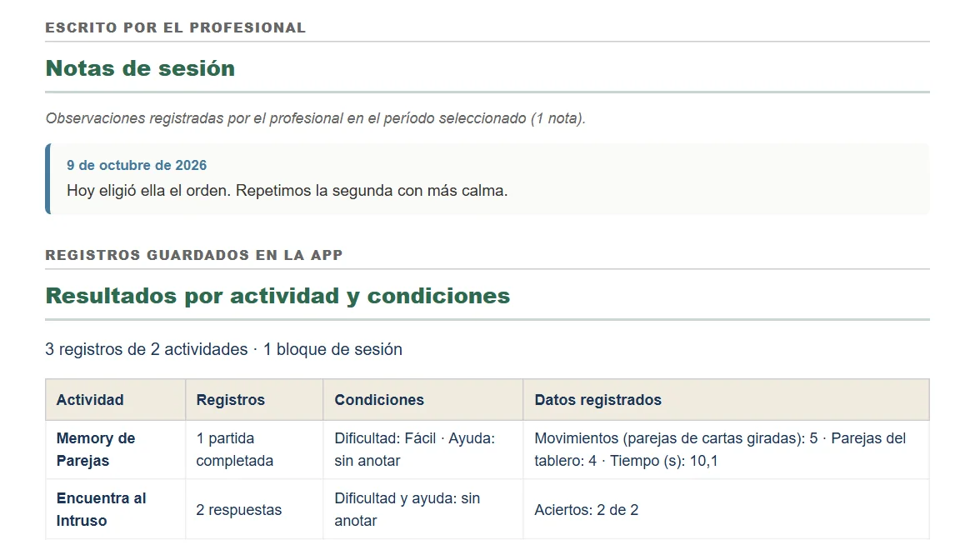The image size is (975, 560).
Task: Select the 'Memory de Parejas' activity cell
Action: (x=116, y=449)
